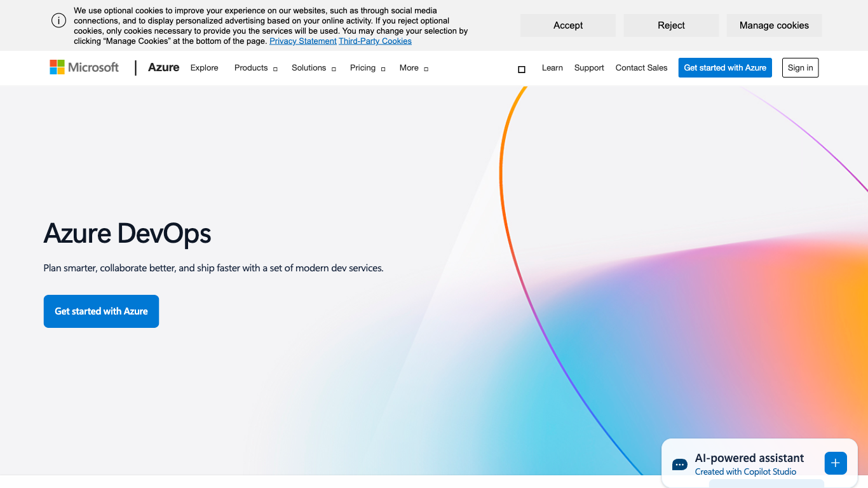This screenshot has height=488, width=868.
Task: Open Manage cookies settings
Action: tap(774, 25)
